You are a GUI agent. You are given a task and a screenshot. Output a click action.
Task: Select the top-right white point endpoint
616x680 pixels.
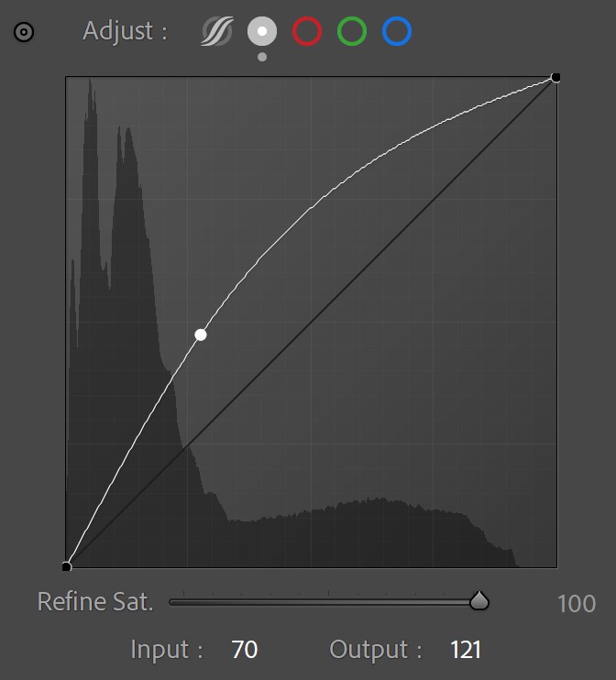coord(555,78)
